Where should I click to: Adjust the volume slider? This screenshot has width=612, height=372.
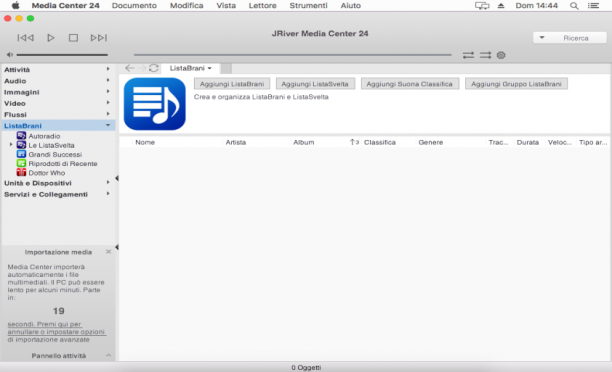coord(62,55)
